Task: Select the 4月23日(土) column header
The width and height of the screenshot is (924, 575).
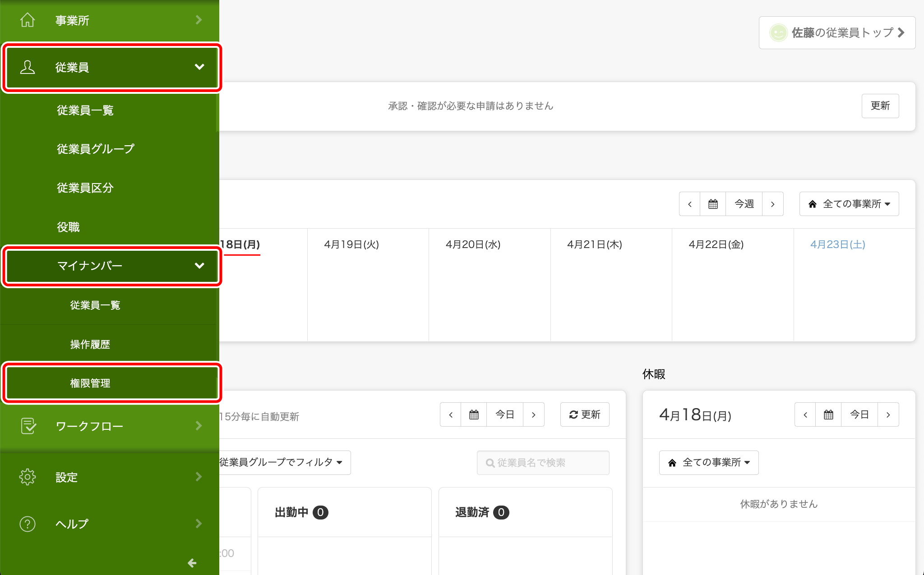Action: tap(838, 244)
